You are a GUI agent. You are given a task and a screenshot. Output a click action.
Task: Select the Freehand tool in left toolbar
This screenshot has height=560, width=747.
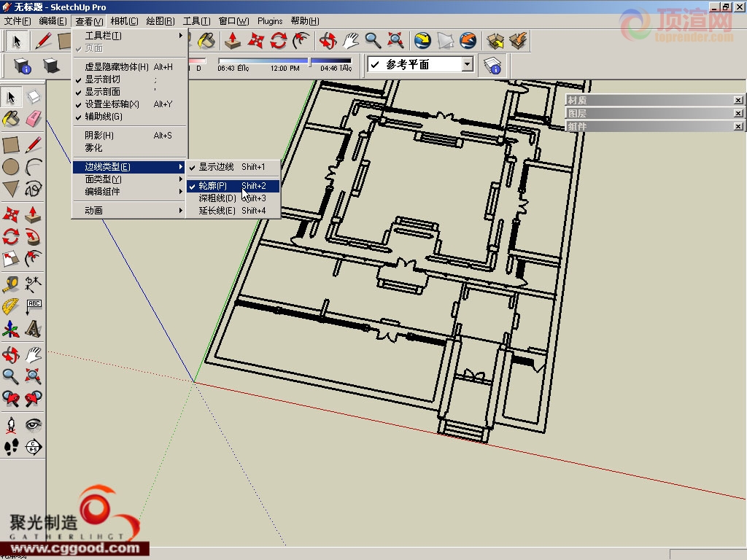click(33, 189)
